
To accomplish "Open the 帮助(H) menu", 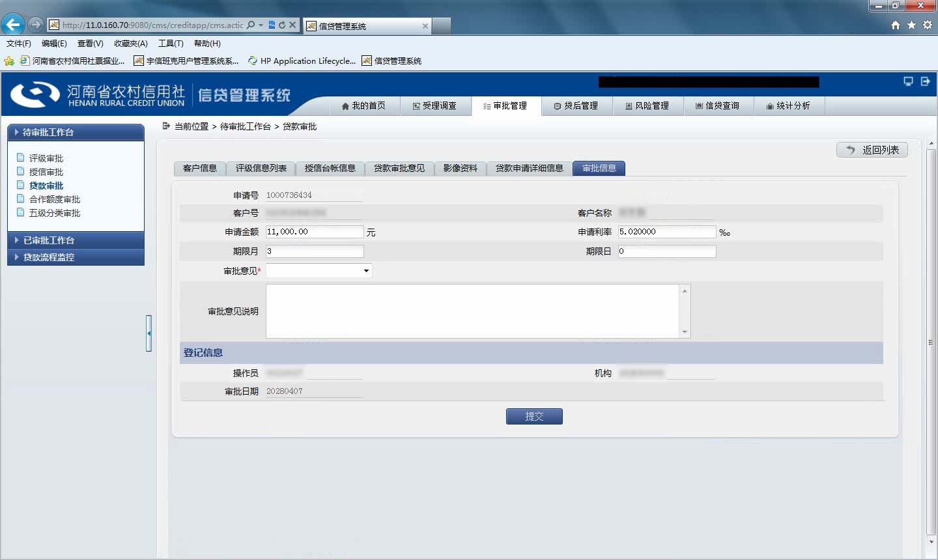I will pos(207,44).
